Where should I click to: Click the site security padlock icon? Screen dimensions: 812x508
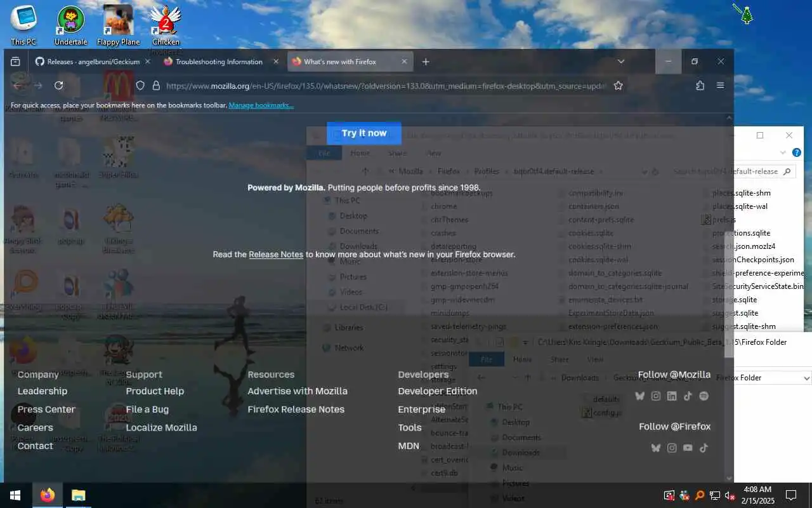157,86
